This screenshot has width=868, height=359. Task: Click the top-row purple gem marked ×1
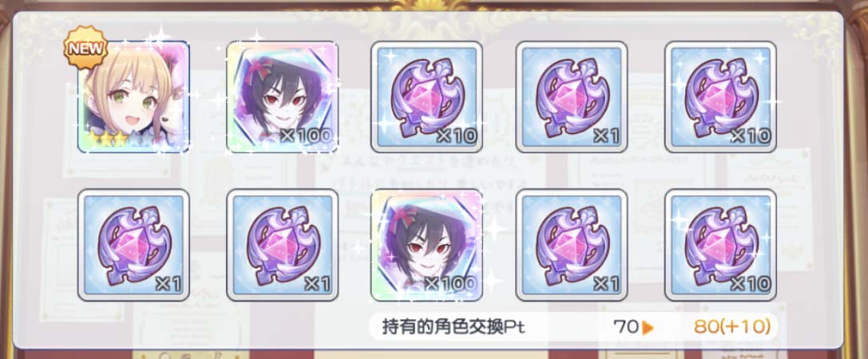pos(571,97)
